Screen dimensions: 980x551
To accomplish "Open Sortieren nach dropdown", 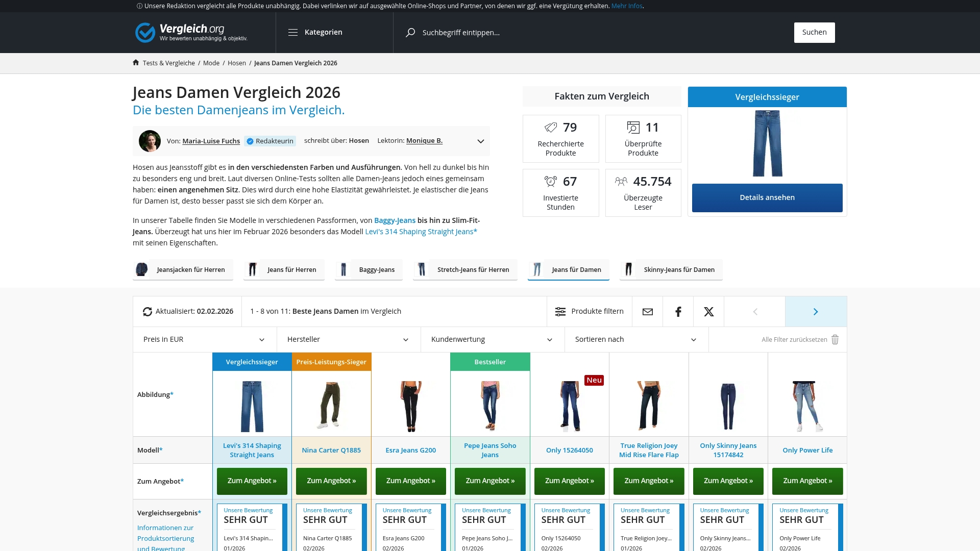I will pos(636,339).
